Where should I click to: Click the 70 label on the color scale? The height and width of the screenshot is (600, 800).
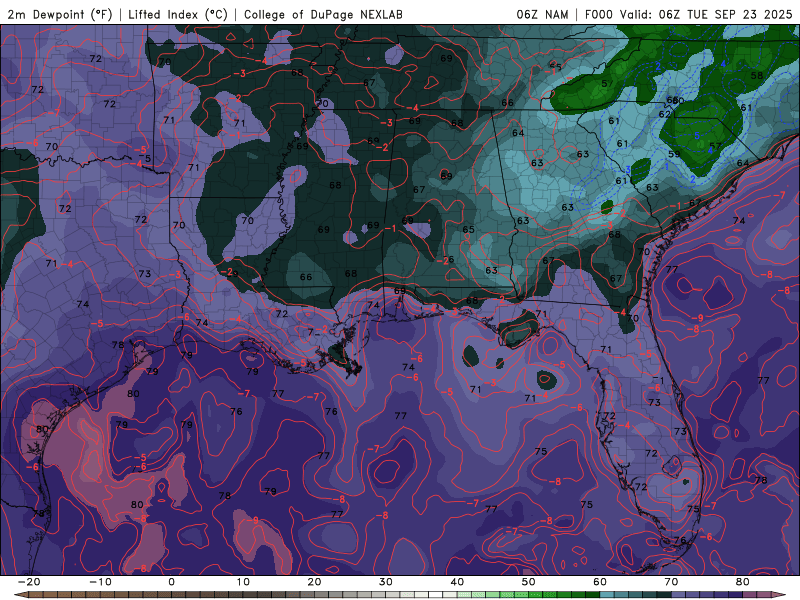pyautogui.click(x=671, y=582)
